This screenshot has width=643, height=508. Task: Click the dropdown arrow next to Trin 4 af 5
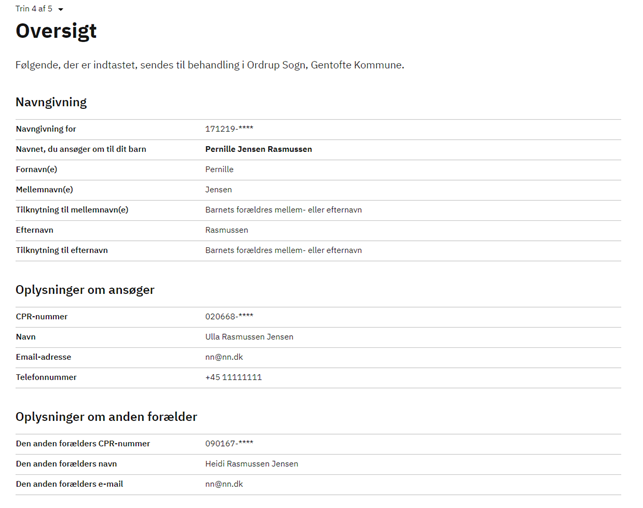pos(61,9)
